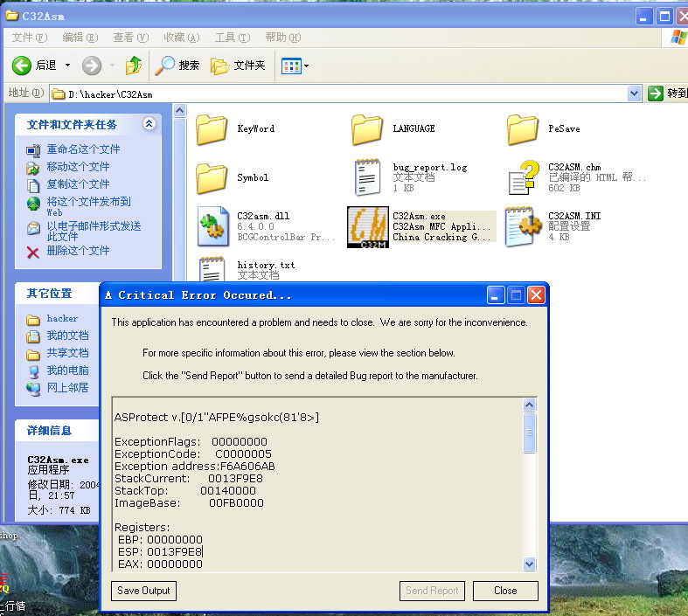The width and height of the screenshot is (688, 616).
Task: Toggle the 文件夹 folders pane
Action: (x=238, y=66)
